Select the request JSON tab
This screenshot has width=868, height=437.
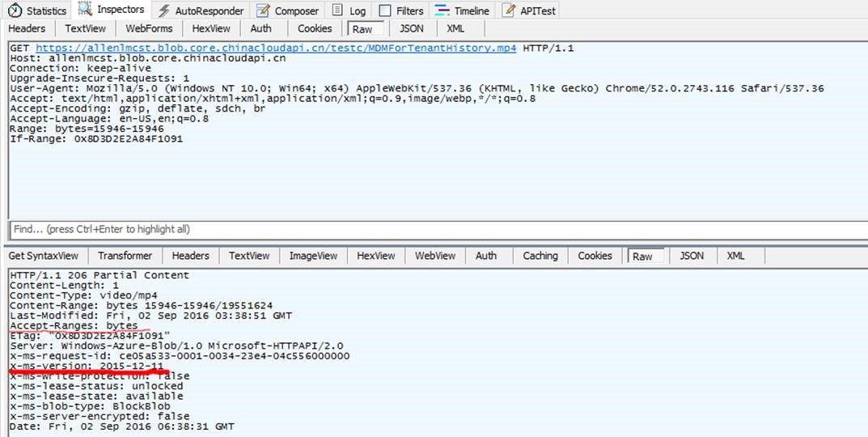click(411, 29)
